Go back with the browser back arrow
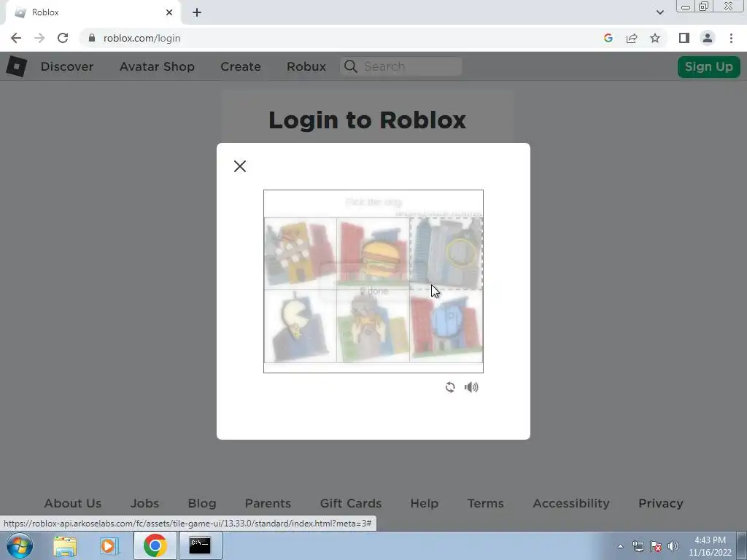Image resolution: width=747 pixels, height=560 pixels. [x=16, y=38]
